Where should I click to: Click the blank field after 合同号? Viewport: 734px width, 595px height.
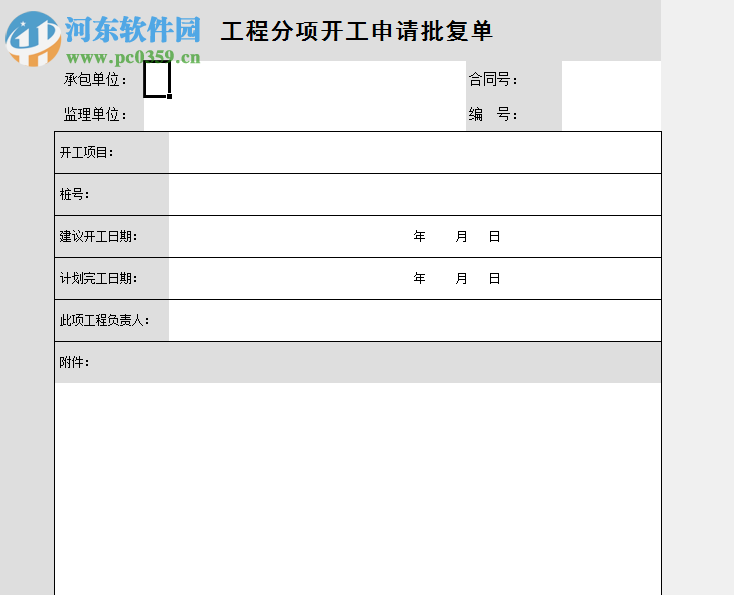[x=611, y=79]
